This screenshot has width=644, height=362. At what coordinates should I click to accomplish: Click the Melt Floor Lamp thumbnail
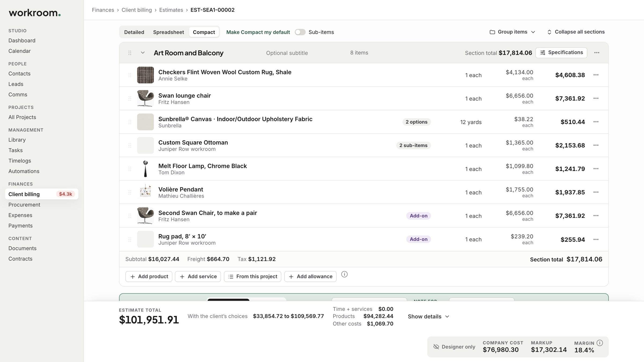coord(145,169)
